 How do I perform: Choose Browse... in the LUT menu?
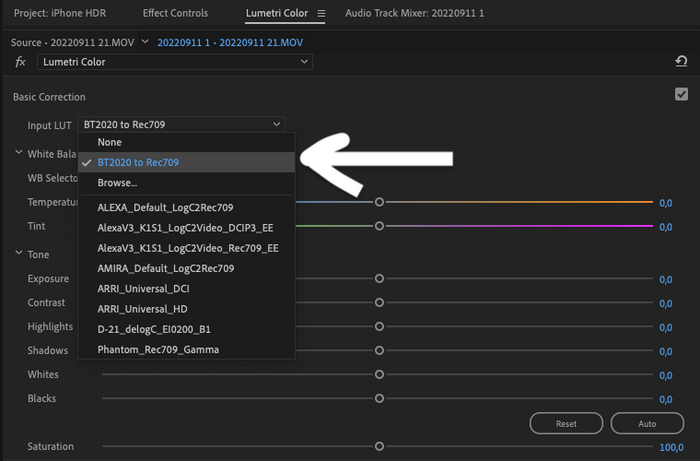117,183
